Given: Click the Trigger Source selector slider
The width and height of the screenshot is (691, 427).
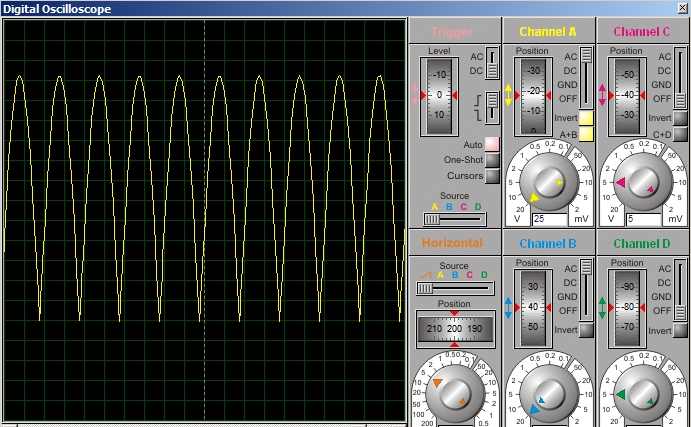Looking at the screenshot, I should 454,219.
